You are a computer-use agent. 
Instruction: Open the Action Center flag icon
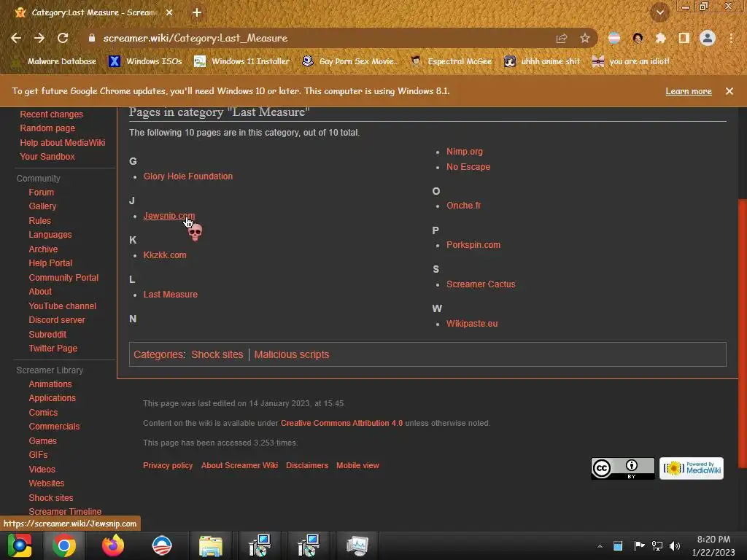click(x=639, y=546)
